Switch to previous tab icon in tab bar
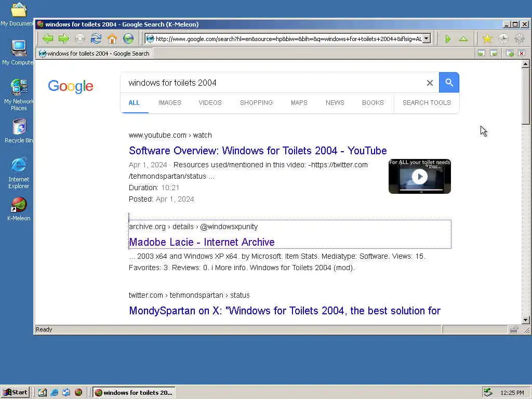 tap(482, 53)
